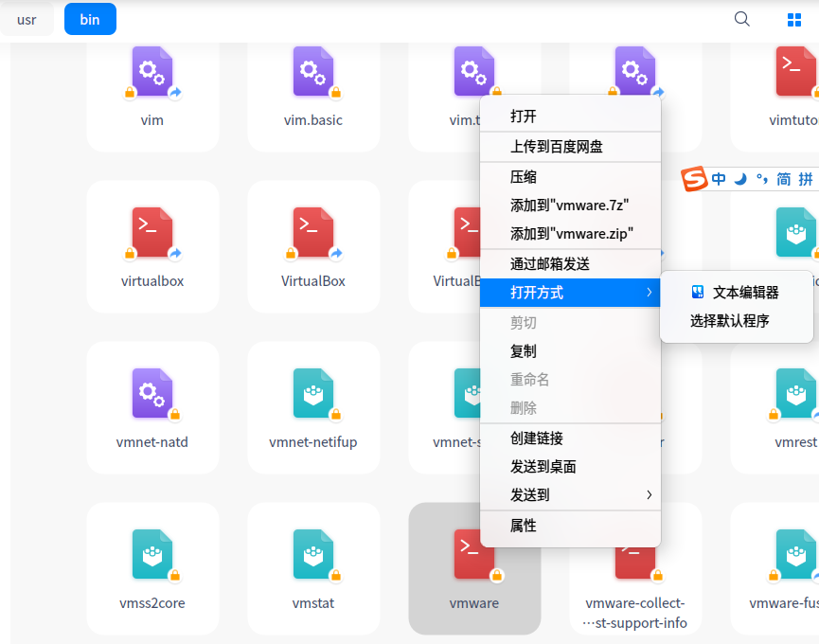Click the vim.basic file name

pos(313,120)
